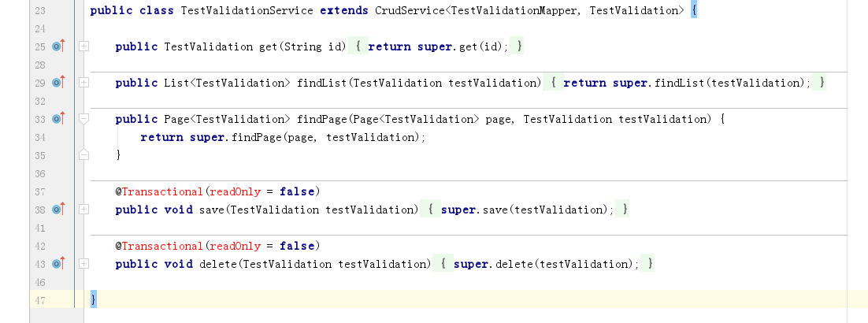Collapse the findPage method body
This screenshot has height=323, width=868.
pyautogui.click(x=83, y=119)
